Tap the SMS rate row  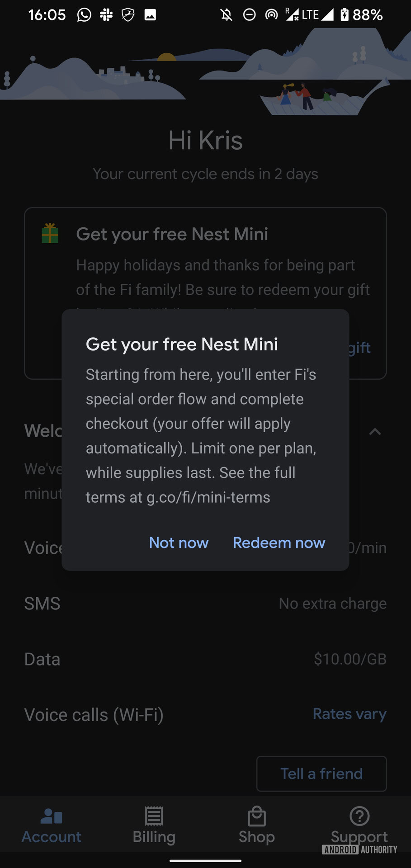(x=205, y=604)
